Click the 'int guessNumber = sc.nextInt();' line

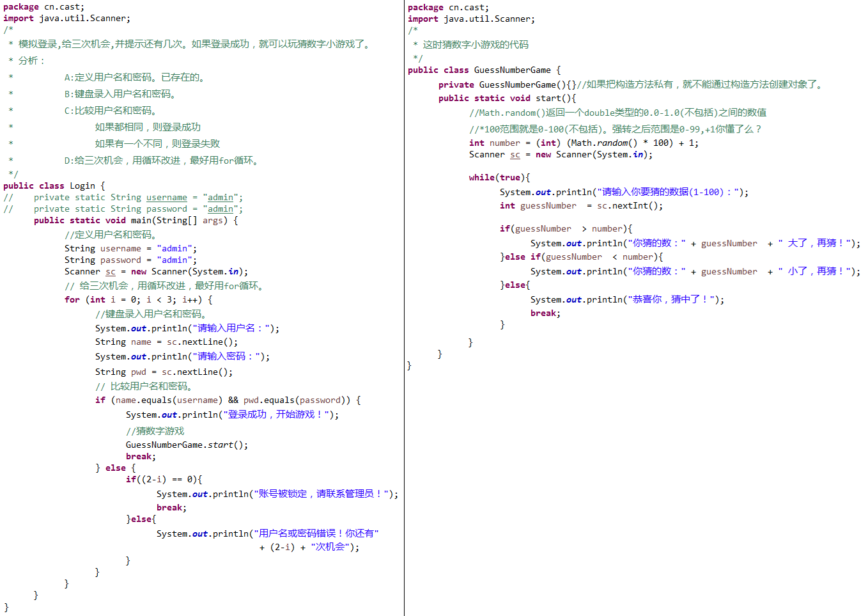[x=581, y=206]
